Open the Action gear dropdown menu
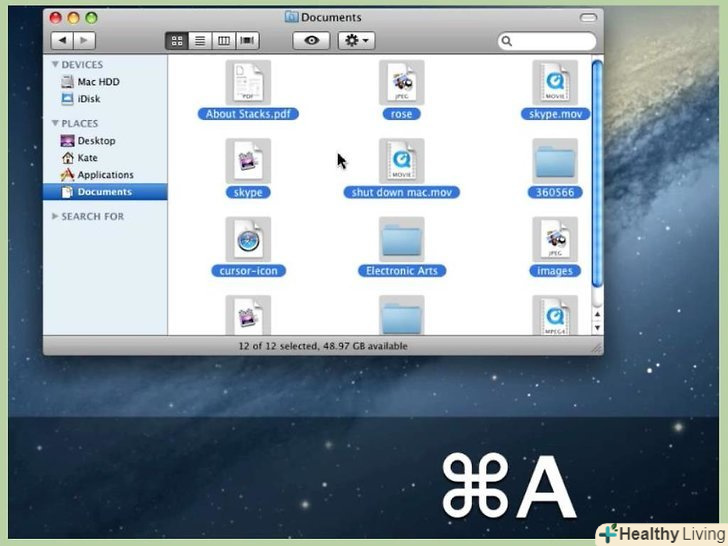Screen dimensions: 728x546 click(x=356, y=41)
